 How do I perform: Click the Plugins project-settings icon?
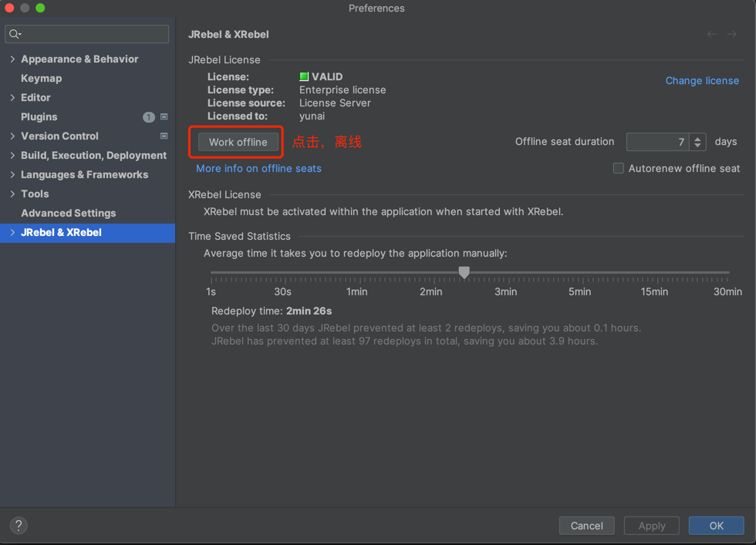coord(164,116)
